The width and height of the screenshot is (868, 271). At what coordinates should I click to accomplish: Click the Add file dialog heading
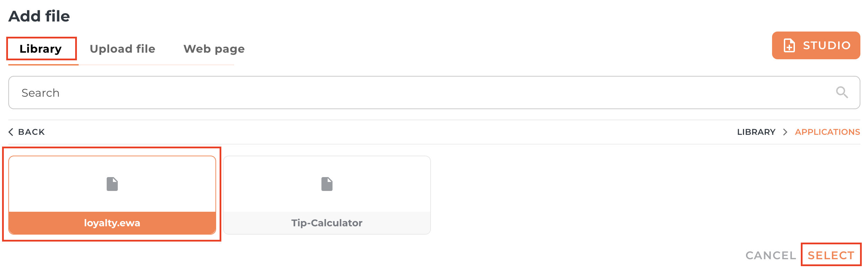coord(39,16)
